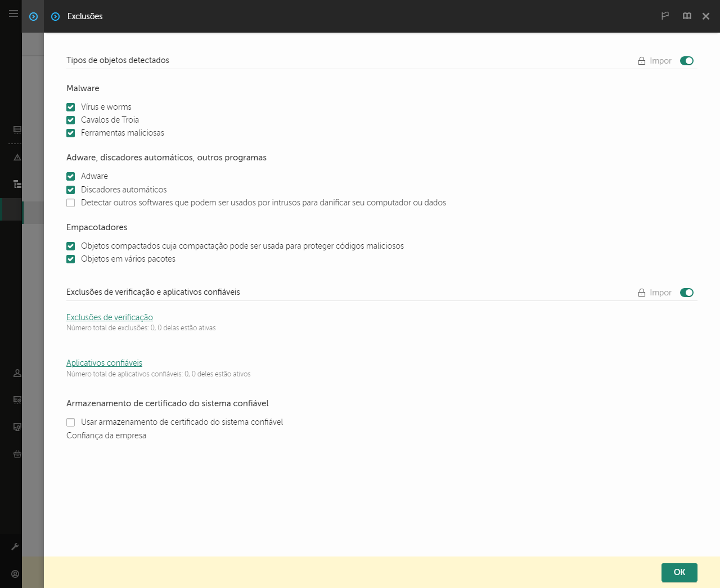The height and width of the screenshot is (588, 720).
Task: Open the Exclusões de verificação link
Action: coord(110,317)
